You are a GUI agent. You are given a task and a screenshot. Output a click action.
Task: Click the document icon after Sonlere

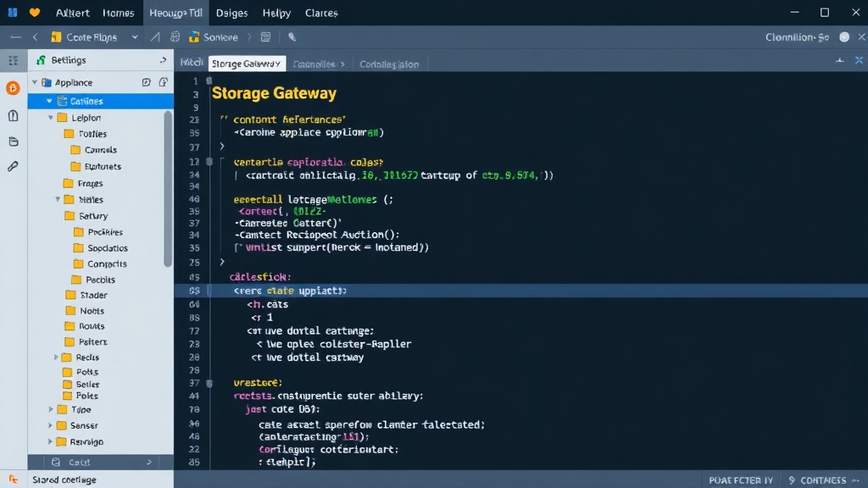pos(265,37)
